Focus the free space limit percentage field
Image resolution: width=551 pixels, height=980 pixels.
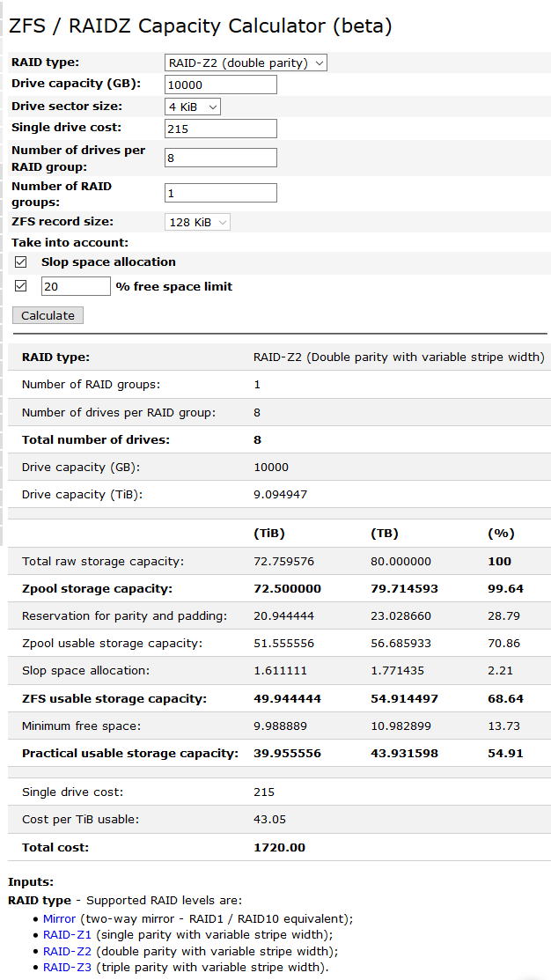[x=77, y=286]
